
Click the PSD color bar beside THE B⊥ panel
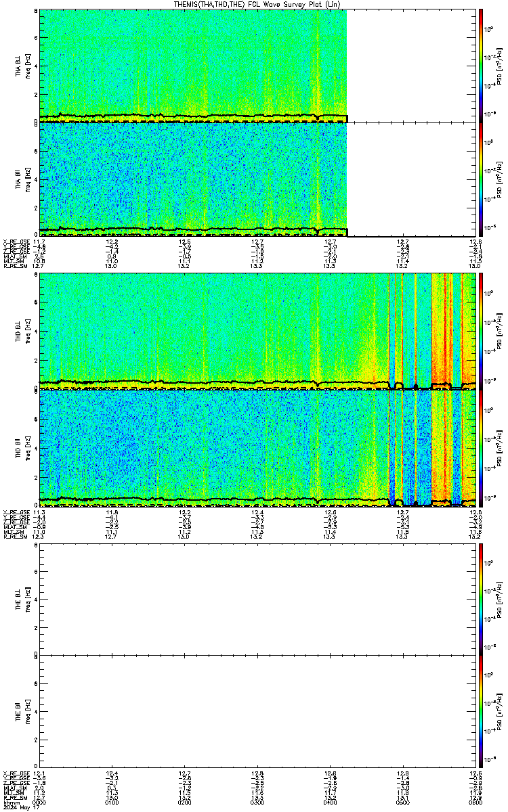[x=481, y=600]
